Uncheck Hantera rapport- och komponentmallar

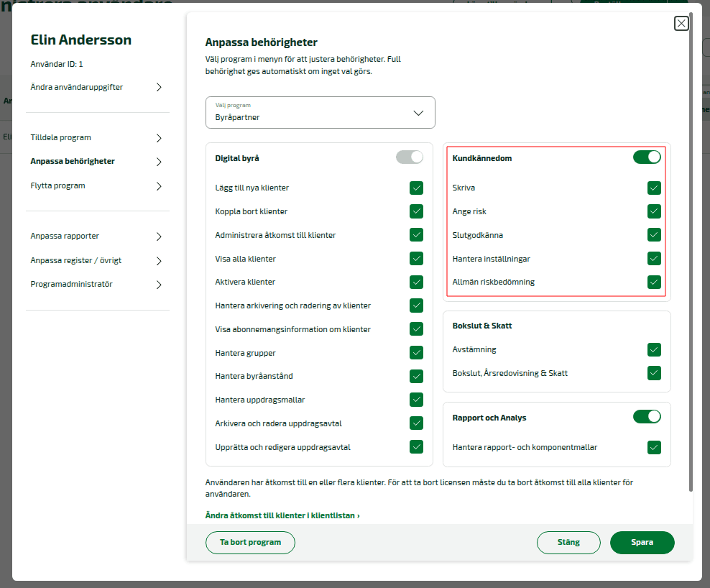tap(654, 448)
